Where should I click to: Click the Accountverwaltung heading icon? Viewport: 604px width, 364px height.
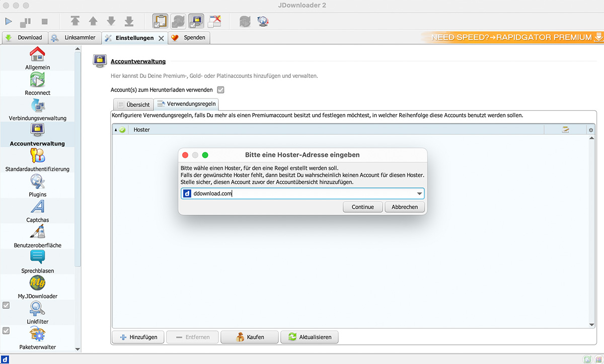(x=100, y=61)
